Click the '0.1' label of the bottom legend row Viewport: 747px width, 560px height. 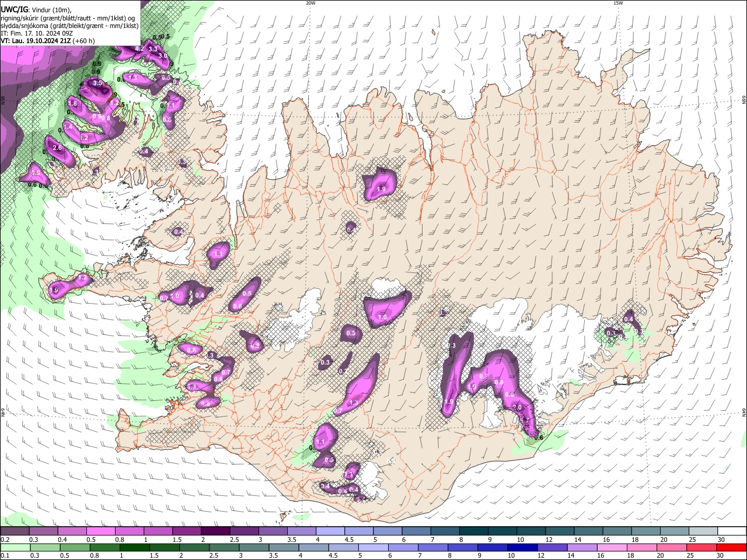click(x=5, y=556)
